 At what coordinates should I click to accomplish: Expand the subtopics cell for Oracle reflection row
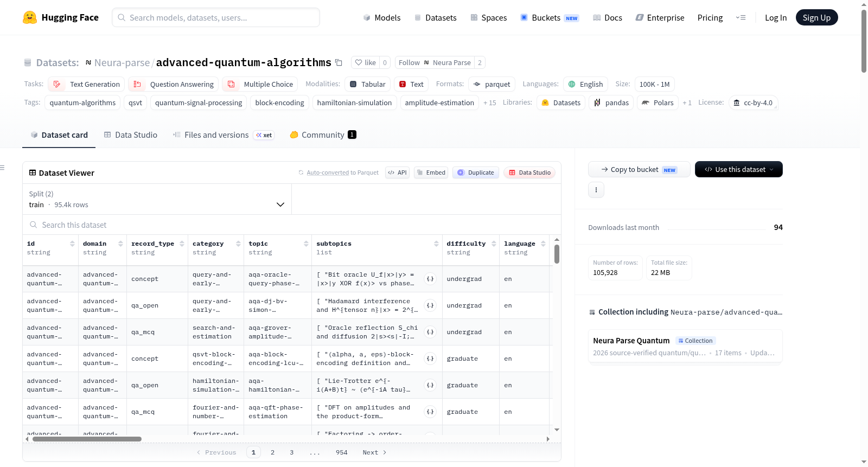(430, 332)
